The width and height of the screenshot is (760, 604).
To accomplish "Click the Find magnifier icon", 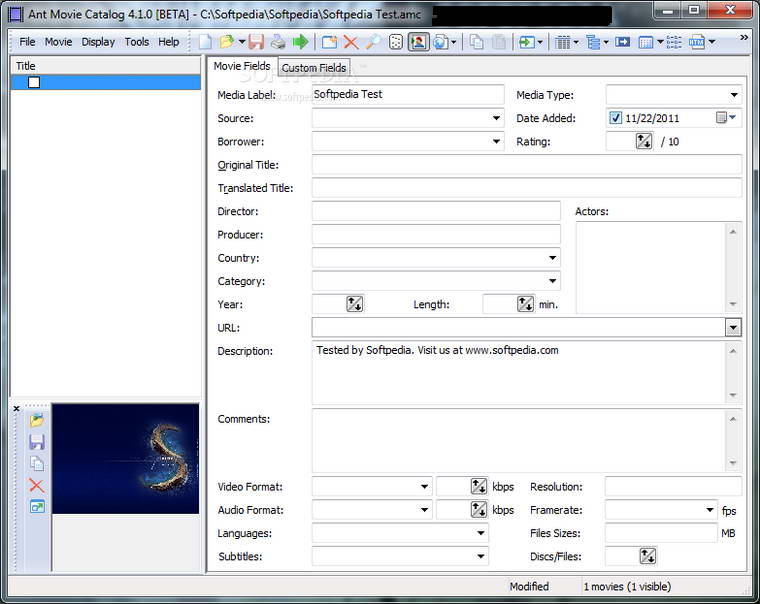I will [x=373, y=42].
